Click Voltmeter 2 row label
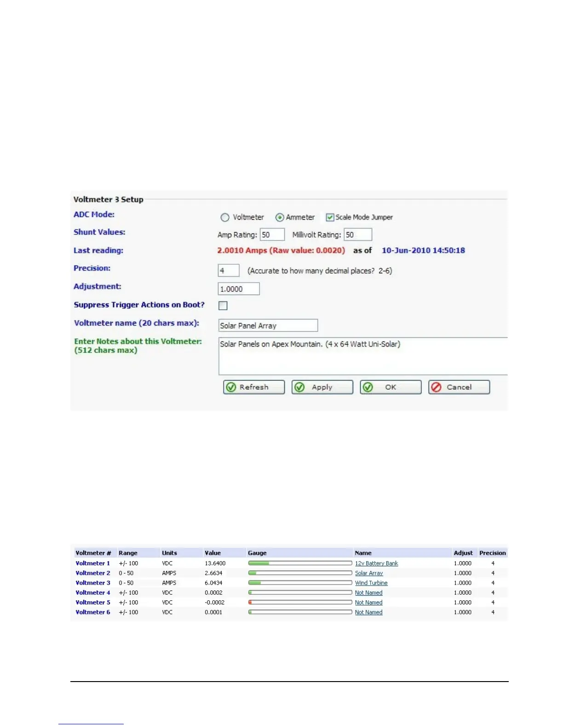Image resolution: width=563 pixels, height=728 pixels. point(93,573)
